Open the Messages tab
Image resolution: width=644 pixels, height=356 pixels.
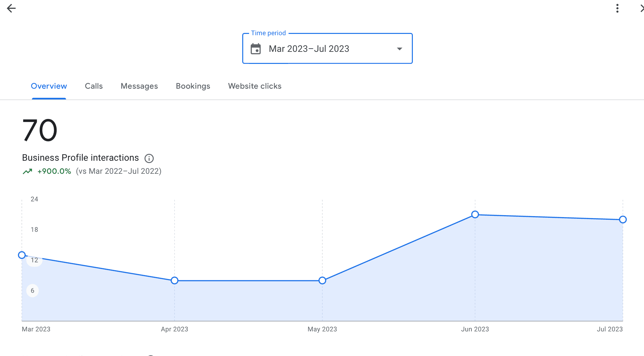click(x=139, y=86)
